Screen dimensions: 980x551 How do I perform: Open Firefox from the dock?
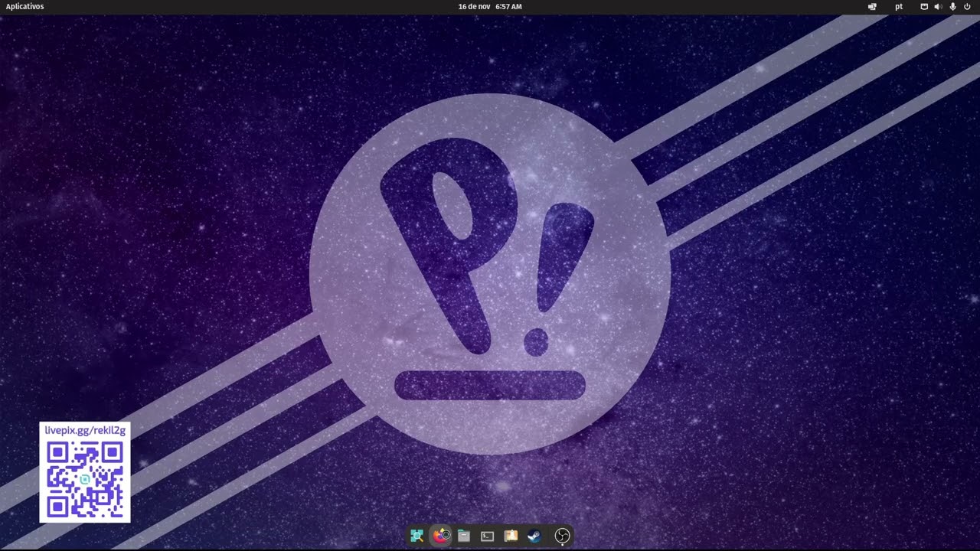click(441, 536)
